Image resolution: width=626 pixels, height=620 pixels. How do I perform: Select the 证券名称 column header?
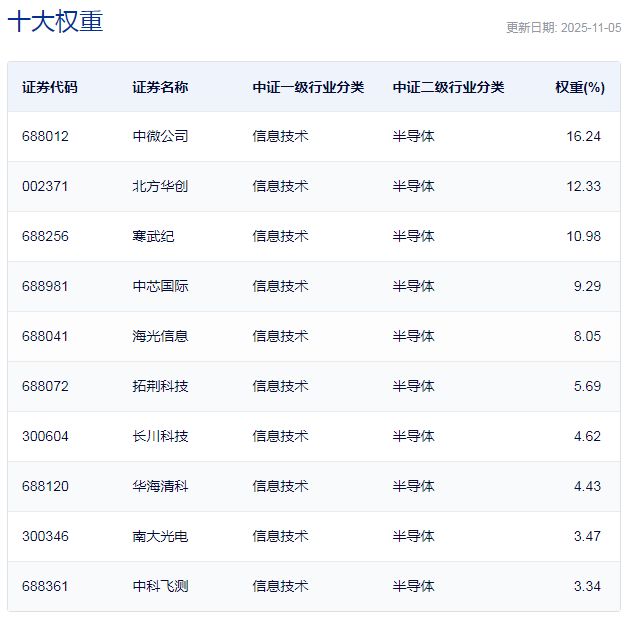(x=160, y=87)
